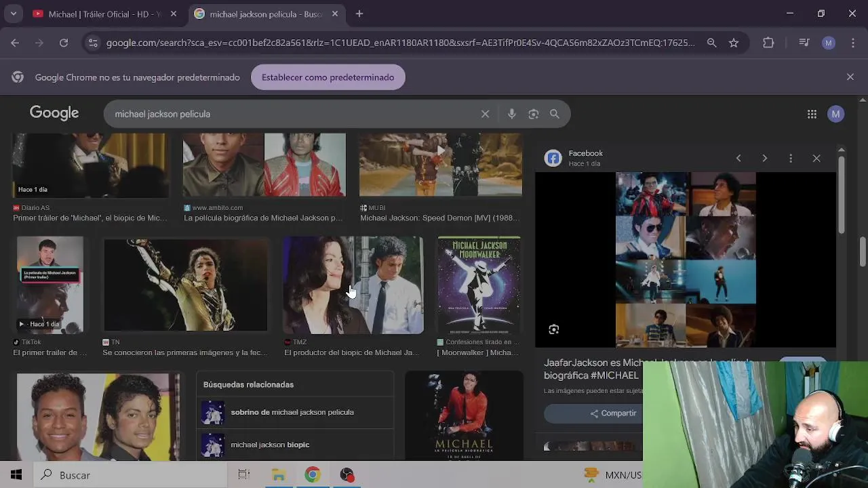Submit search with the magnifier icon
The width and height of the screenshot is (868, 488).
click(x=555, y=114)
